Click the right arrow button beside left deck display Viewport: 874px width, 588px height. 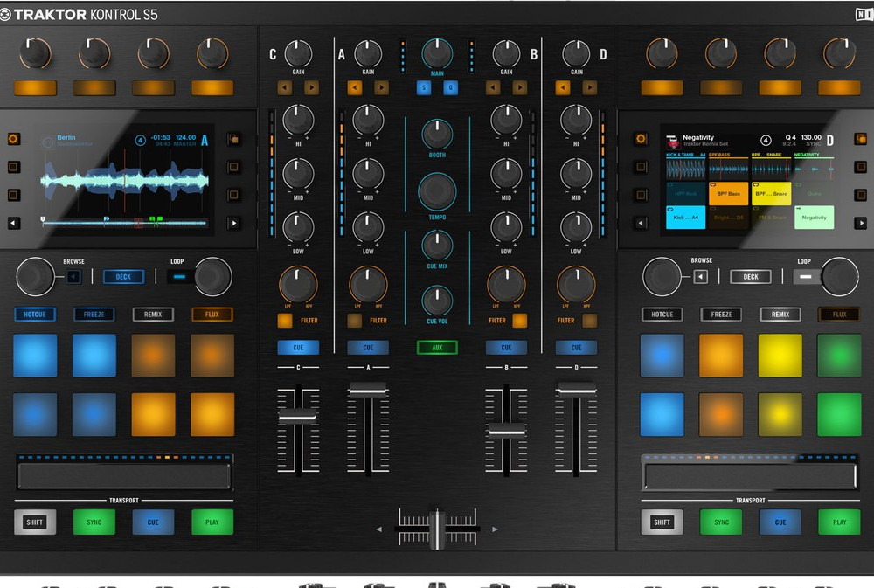pyautogui.click(x=234, y=223)
